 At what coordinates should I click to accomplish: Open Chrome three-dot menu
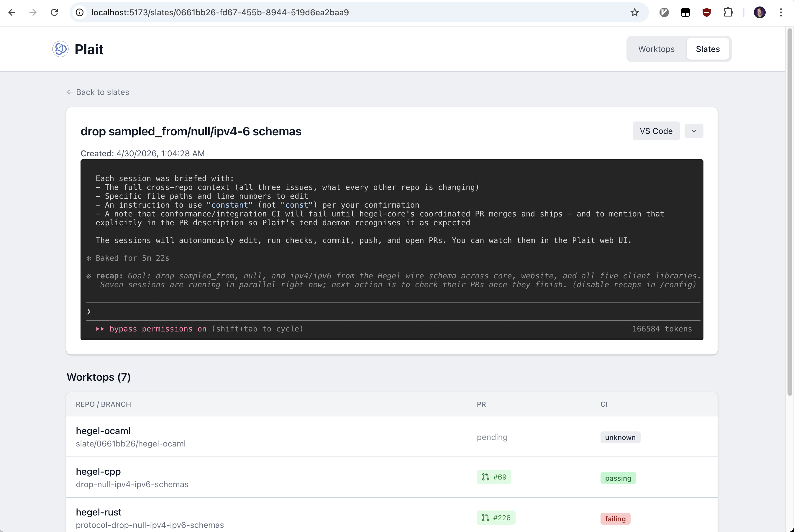click(781, 13)
